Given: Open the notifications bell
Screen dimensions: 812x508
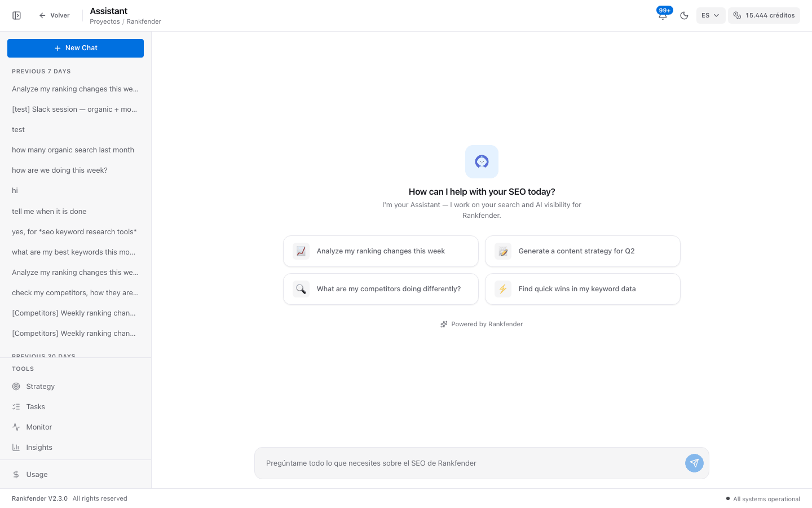Looking at the screenshot, I should coord(663,15).
